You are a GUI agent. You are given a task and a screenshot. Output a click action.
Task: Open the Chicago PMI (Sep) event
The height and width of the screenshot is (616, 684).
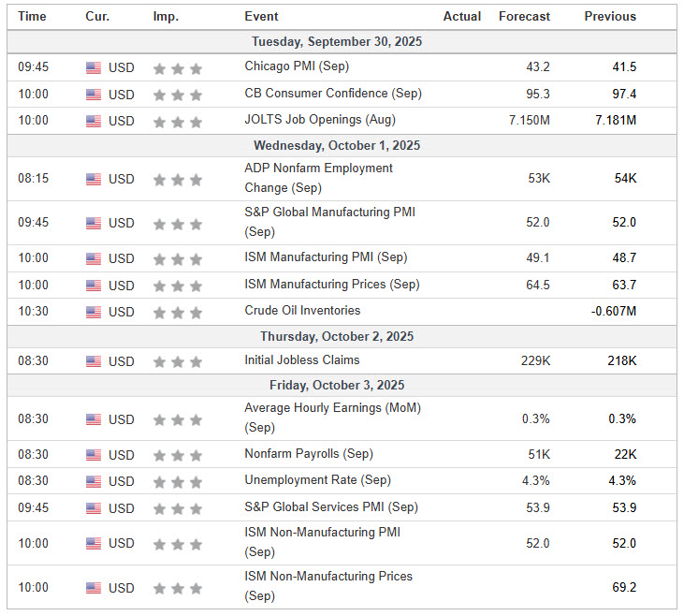pyautogui.click(x=297, y=66)
